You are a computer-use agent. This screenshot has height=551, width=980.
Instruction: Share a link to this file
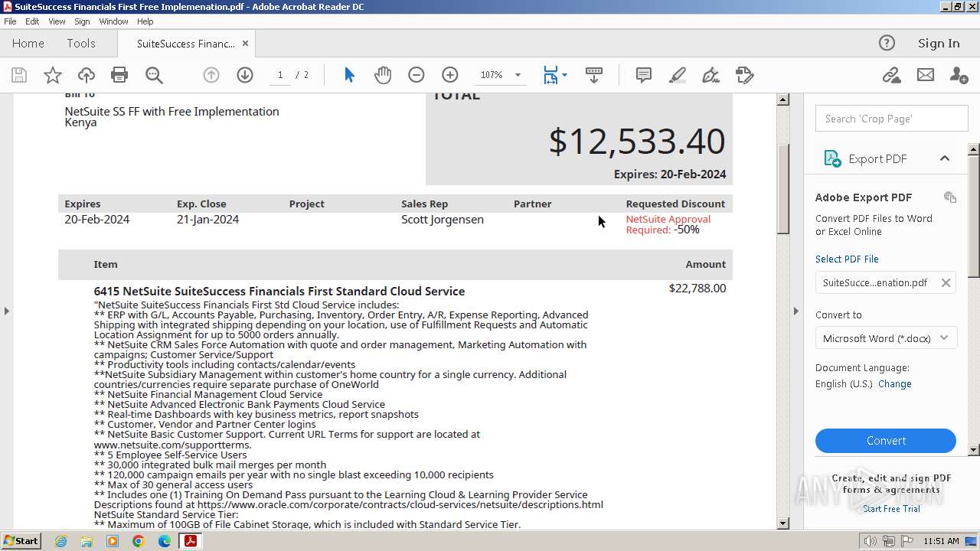pyautogui.click(x=891, y=75)
